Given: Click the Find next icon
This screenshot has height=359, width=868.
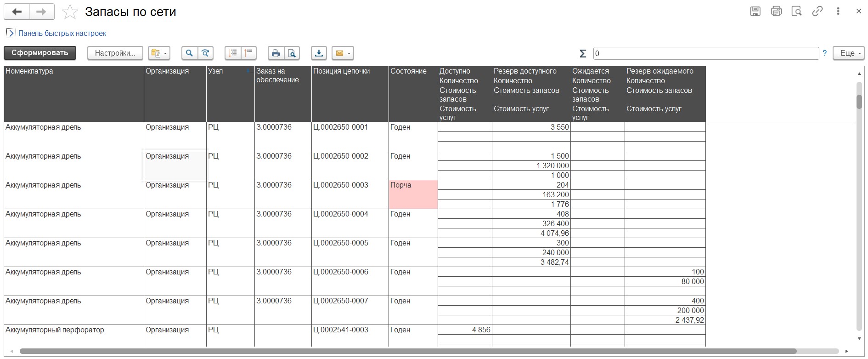Looking at the screenshot, I should [x=205, y=53].
